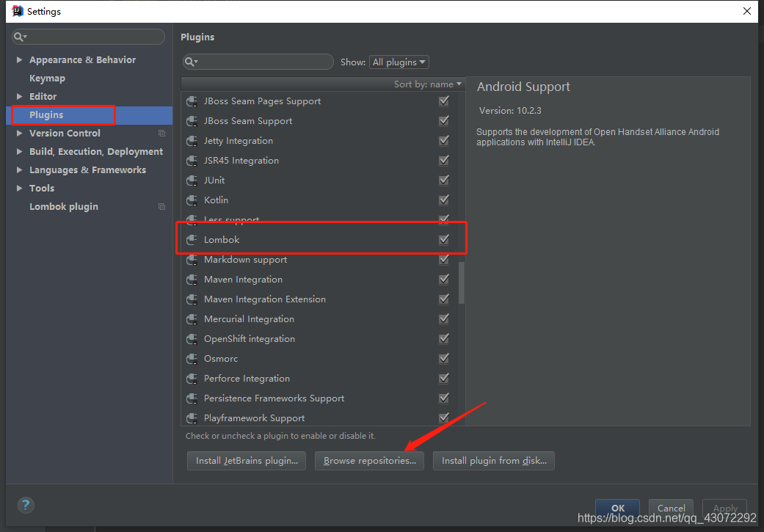Open the Languages & Frameworks settings
The image size is (764, 532).
tap(88, 170)
